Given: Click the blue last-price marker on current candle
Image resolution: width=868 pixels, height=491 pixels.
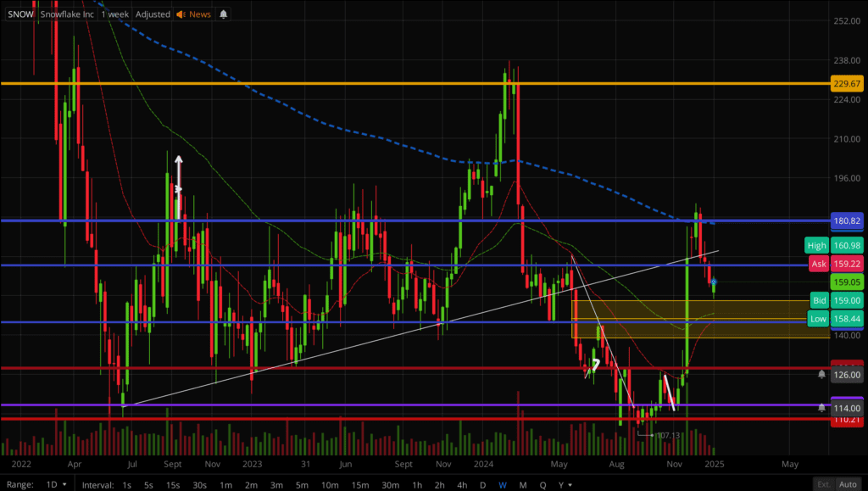Looking at the screenshot, I should 714,282.
